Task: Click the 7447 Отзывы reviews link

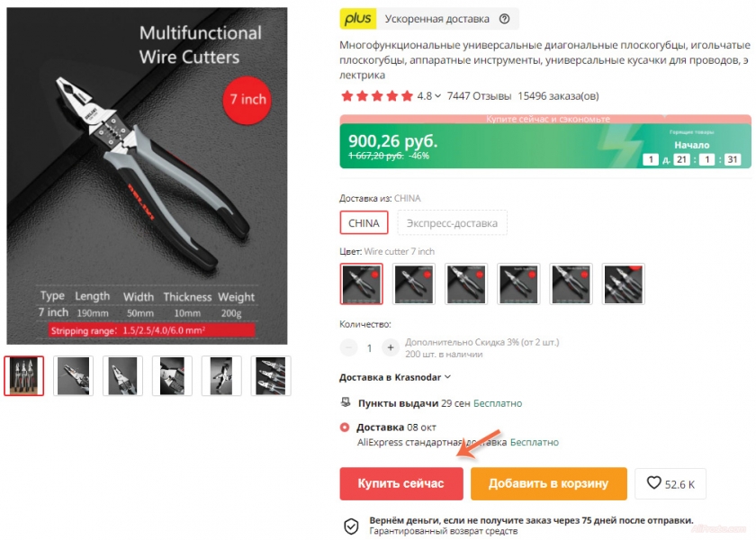Action: [x=479, y=96]
